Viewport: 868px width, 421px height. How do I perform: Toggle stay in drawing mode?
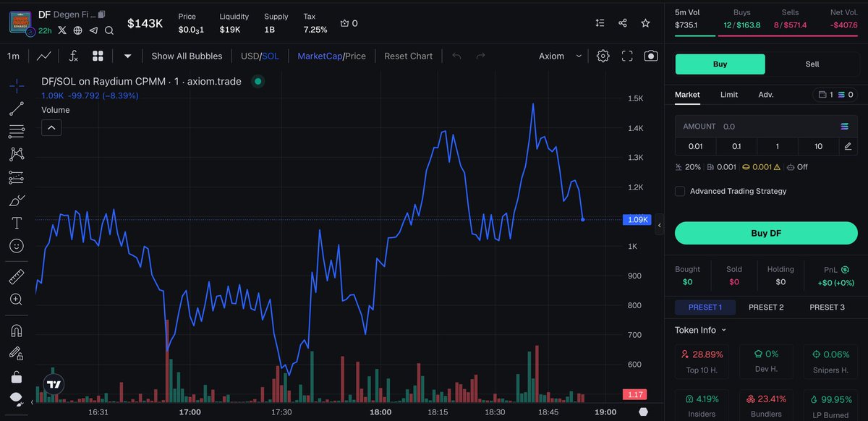(16, 353)
